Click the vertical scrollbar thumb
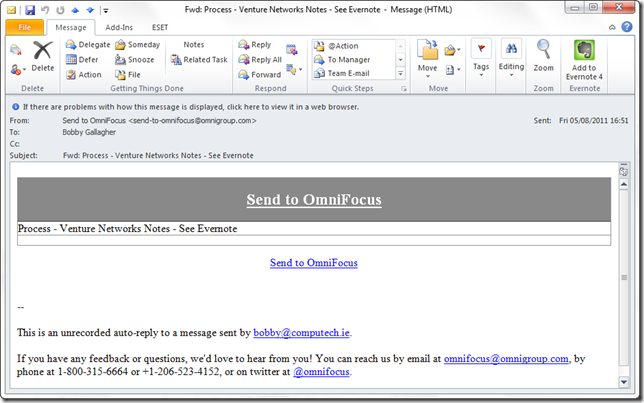644x403 pixels. click(624, 277)
